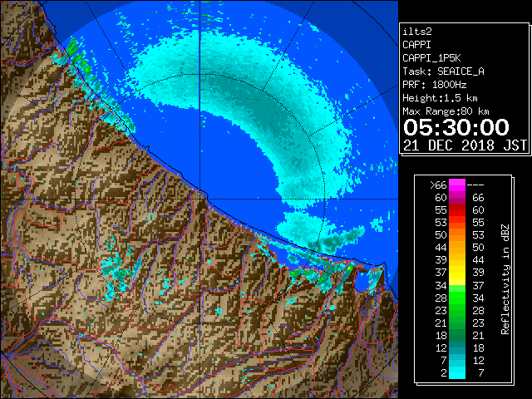Pick the red 55–60 dBZ swatch
This screenshot has width=532, height=399.
[x=457, y=210]
